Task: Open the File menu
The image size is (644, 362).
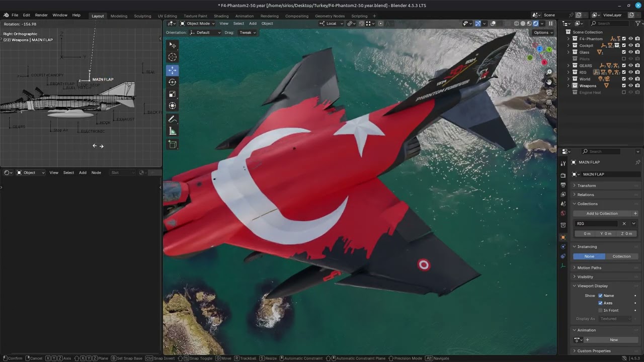Action: coord(15,15)
